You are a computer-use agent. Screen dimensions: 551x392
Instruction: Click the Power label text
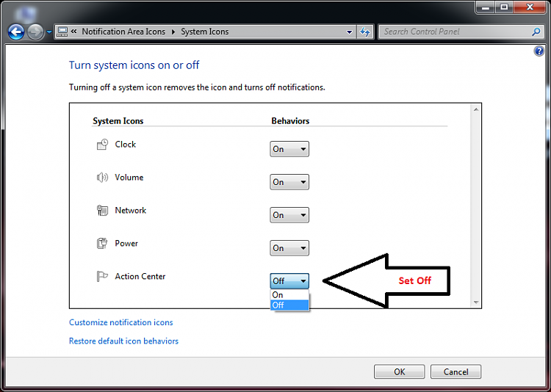(126, 244)
